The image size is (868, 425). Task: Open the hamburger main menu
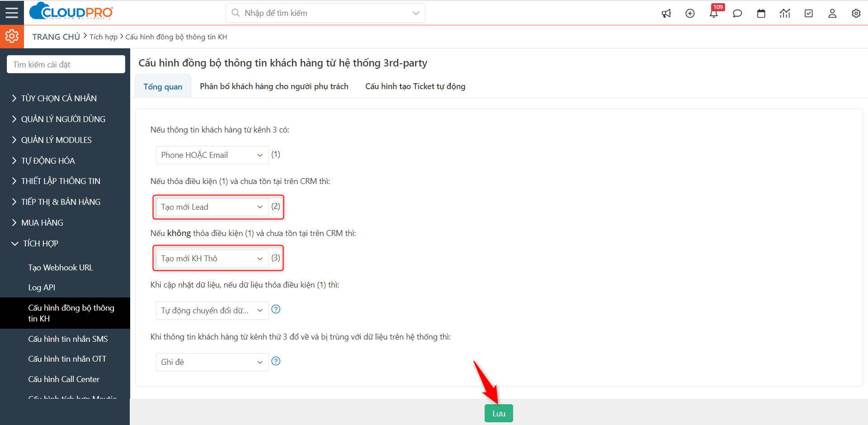[12, 13]
